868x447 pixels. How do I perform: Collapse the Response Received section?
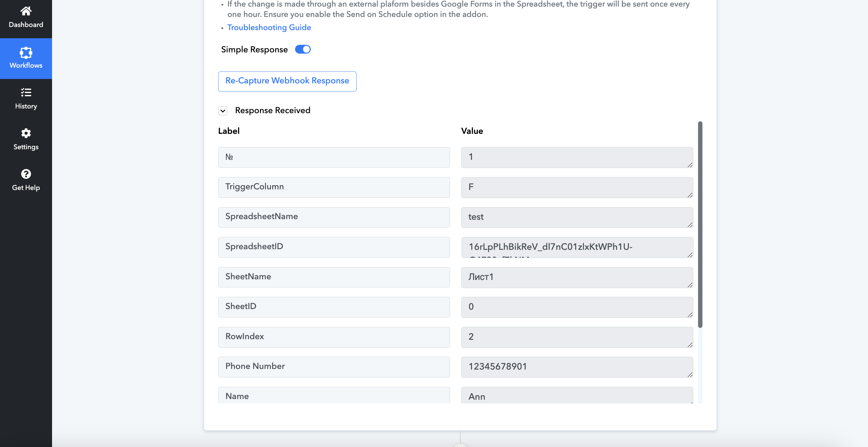click(x=223, y=111)
